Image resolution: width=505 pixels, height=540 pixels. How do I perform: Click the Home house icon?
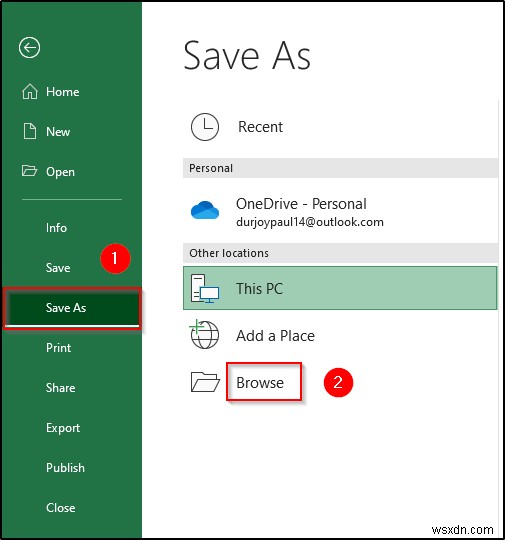click(30, 92)
